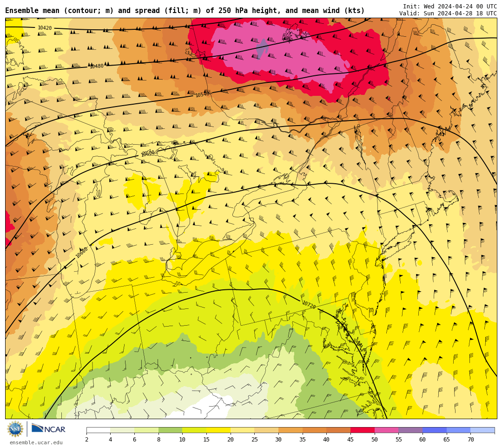502x448 pixels.
Task: Pick the 8–10 green colorbar segment
Action: (170, 430)
